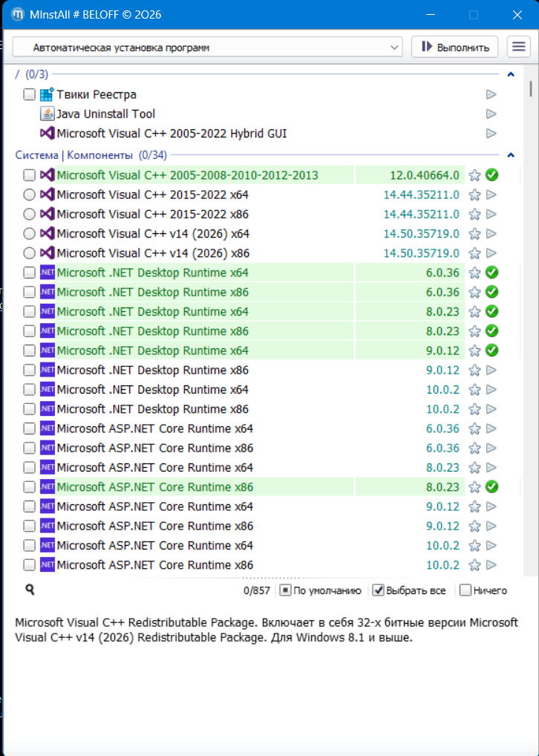Select radio button for Visual C++ v14 (2026) x64
This screenshot has width=539, height=756.
coord(30,234)
